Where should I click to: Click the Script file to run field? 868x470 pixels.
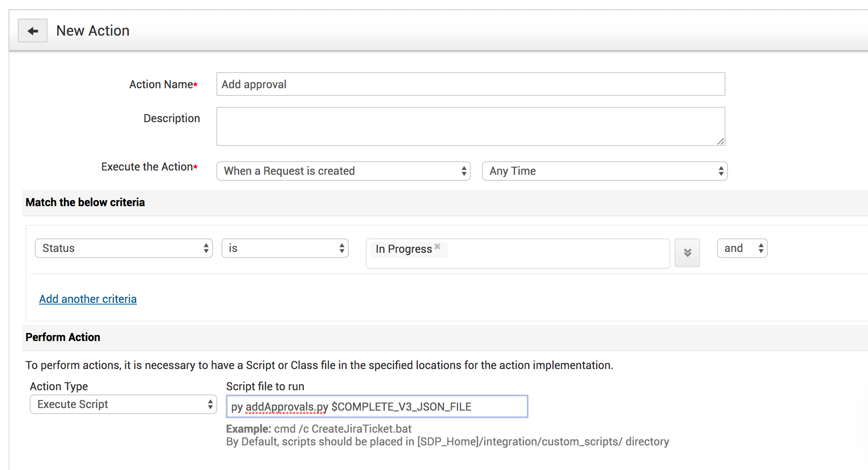point(377,407)
